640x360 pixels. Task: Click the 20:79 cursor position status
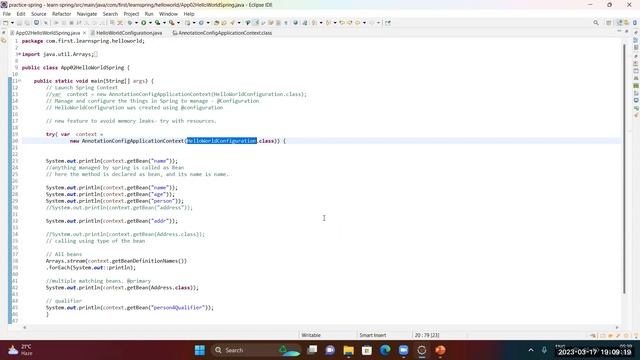[427, 335]
